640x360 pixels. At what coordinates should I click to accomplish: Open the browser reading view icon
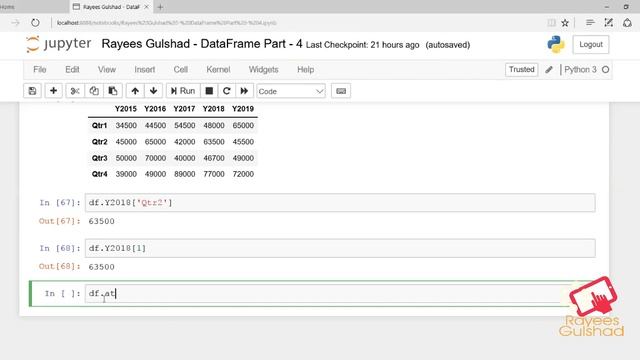(551, 23)
